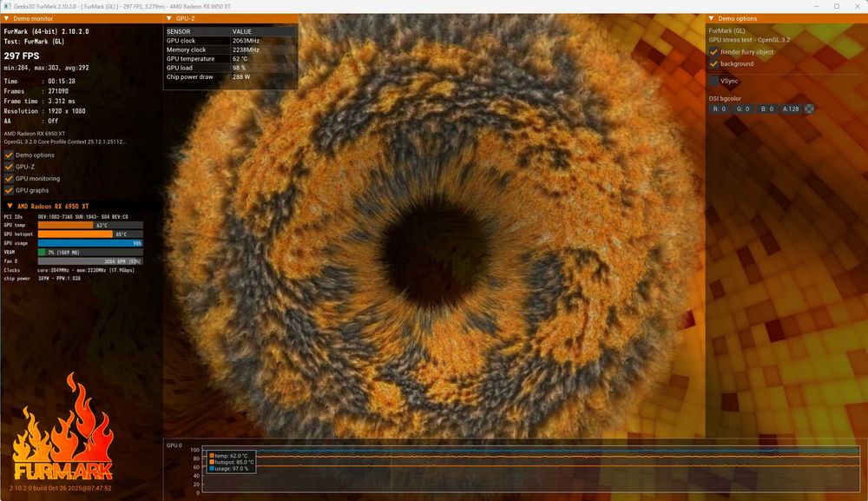
Task: Collapse the AMD Radeon RX 6950 XT section
Action: point(10,206)
